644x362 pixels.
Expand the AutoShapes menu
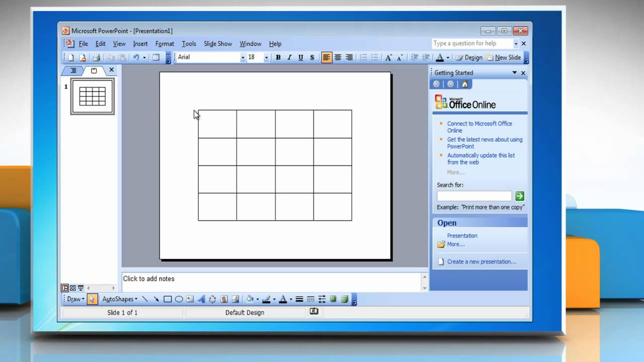tap(120, 299)
